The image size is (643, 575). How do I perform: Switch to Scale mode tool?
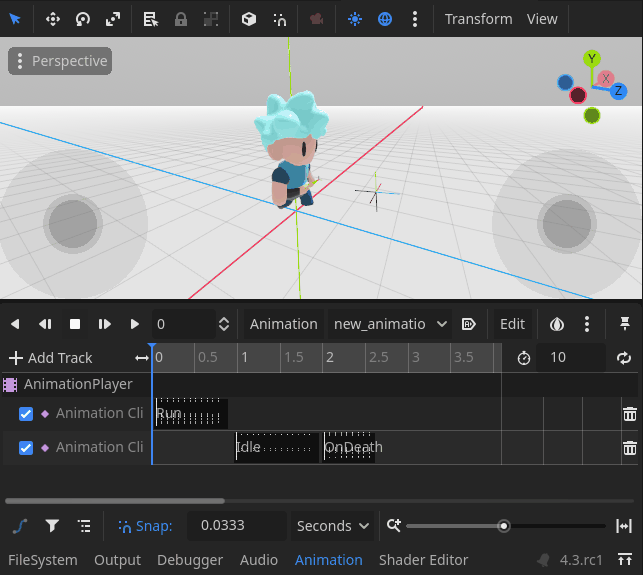(113, 19)
